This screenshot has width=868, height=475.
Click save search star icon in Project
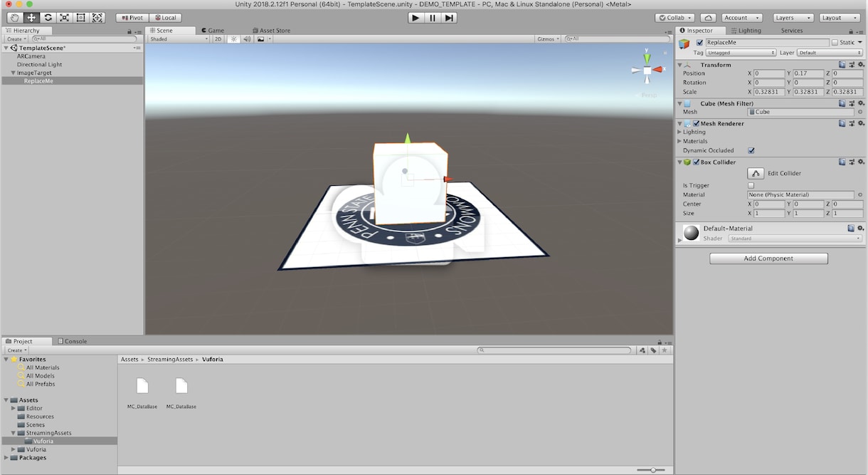click(x=665, y=350)
